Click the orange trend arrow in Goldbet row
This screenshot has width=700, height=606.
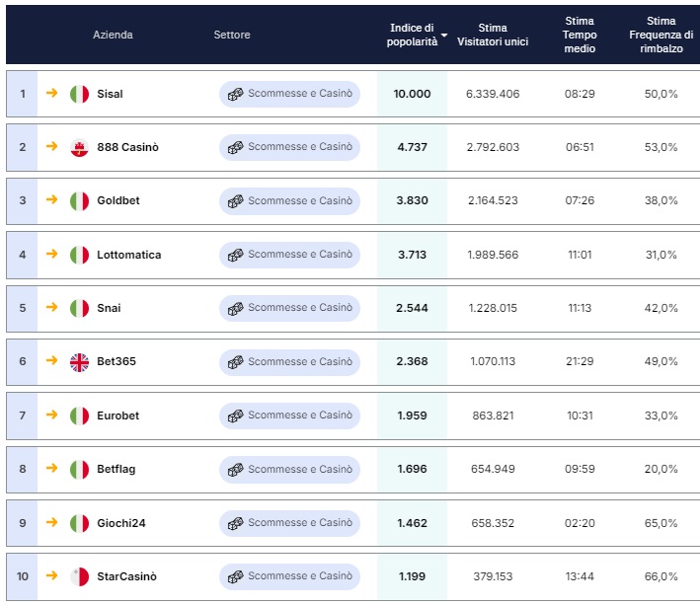click(x=51, y=199)
